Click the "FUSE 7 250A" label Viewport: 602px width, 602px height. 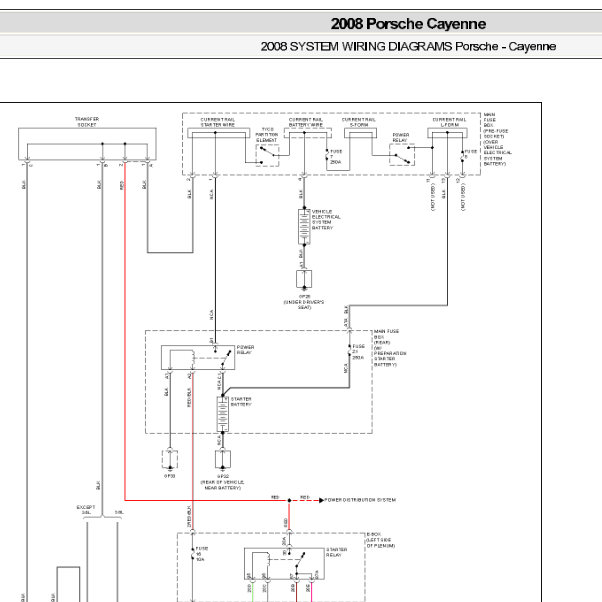(336, 157)
